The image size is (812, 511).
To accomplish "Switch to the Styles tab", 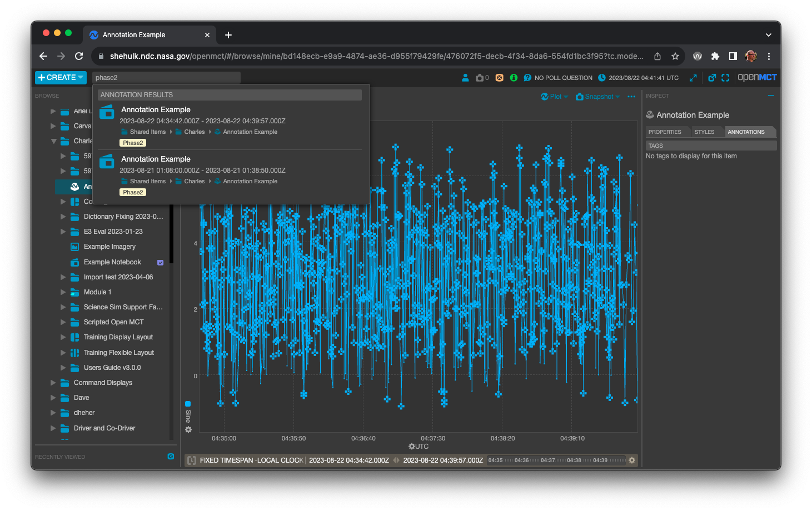I will (705, 132).
